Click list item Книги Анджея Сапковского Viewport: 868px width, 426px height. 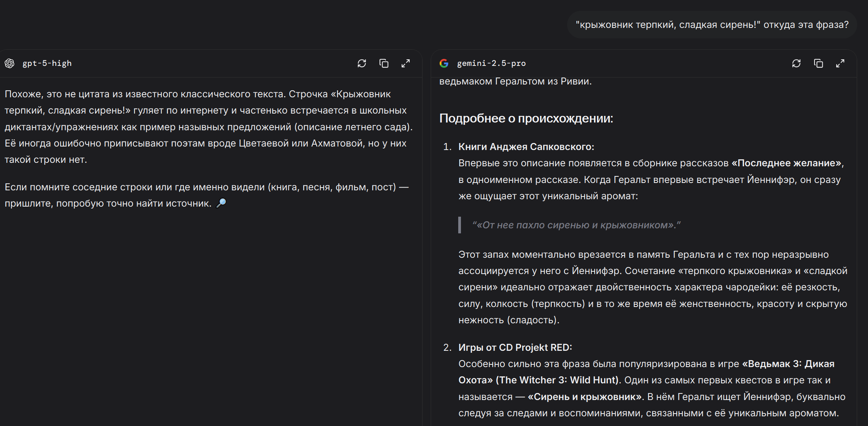pos(526,147)
